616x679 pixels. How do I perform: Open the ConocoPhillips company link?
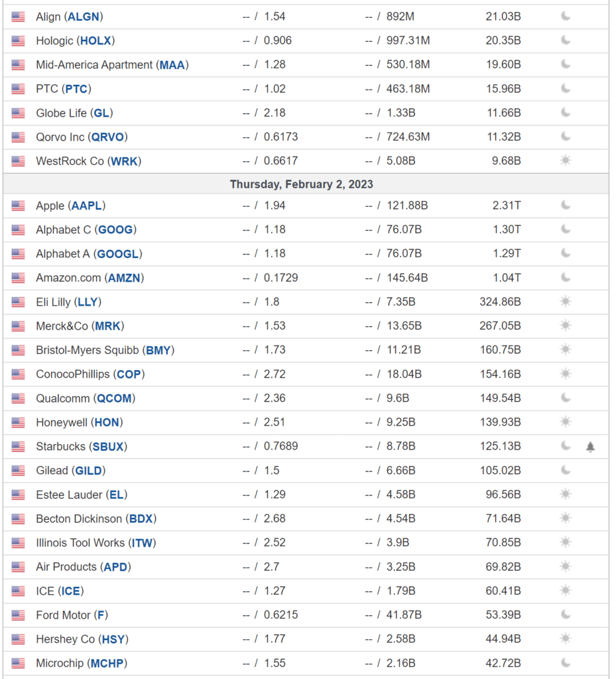pos(73,374)
